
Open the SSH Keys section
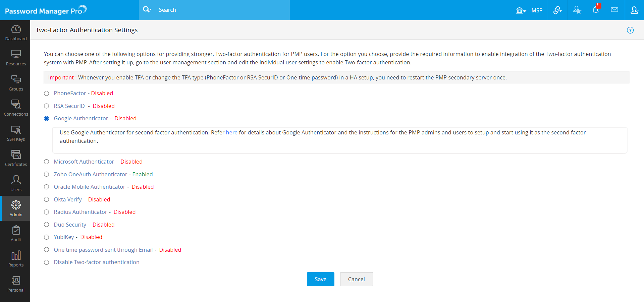16,133
